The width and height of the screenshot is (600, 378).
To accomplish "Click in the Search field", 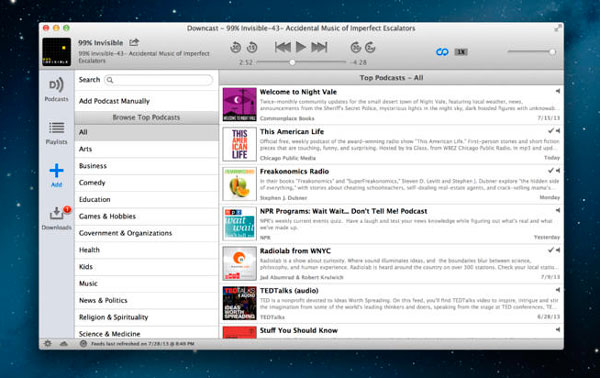I will 158,80.
